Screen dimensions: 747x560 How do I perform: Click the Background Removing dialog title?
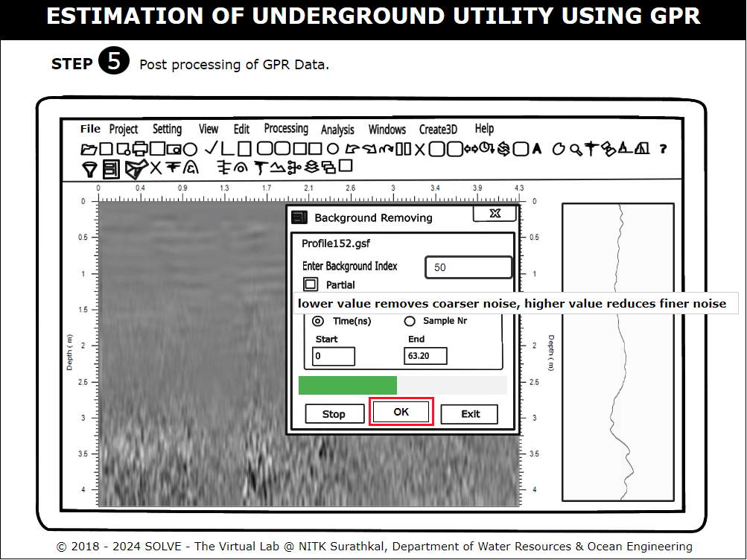click(x=374, y=217)
